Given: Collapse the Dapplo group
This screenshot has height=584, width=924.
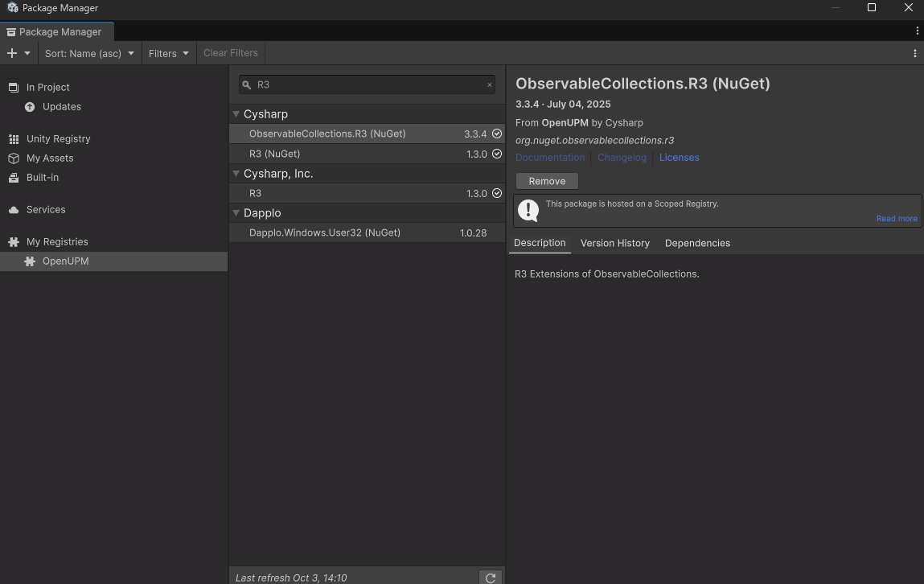Looking at the screenshot, I should pos(236,212).
